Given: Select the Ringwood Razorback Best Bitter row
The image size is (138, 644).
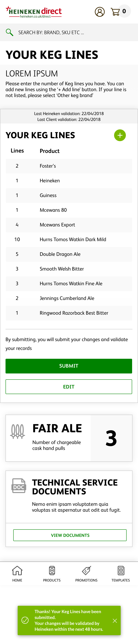Looking at the screenshot, I should click(x=69, y=313).
